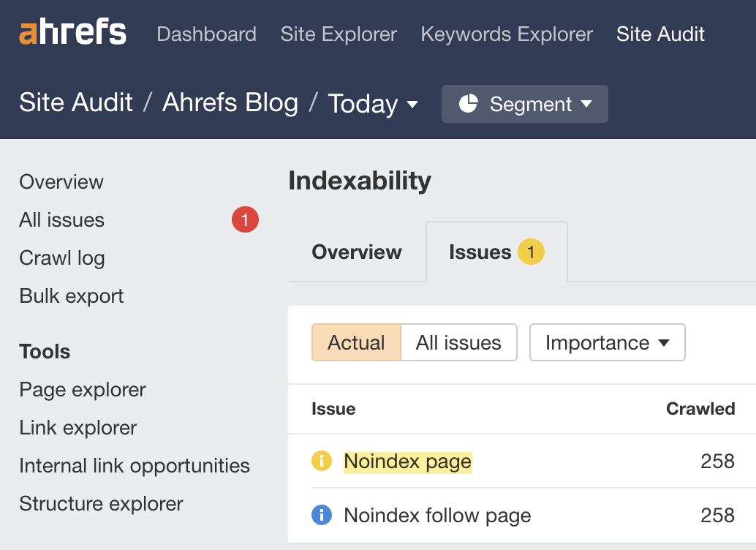Click the blue info icon beside Noindex follow page
756x550 pixels.
(x=322, y=515)
